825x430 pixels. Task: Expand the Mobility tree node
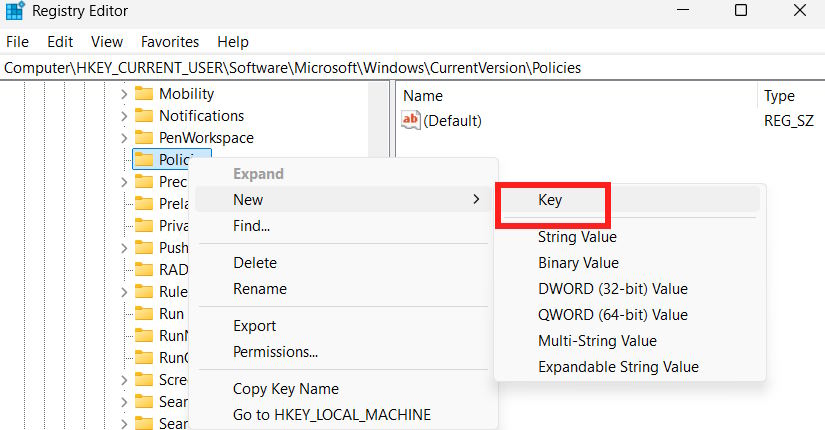click(124, 94)
